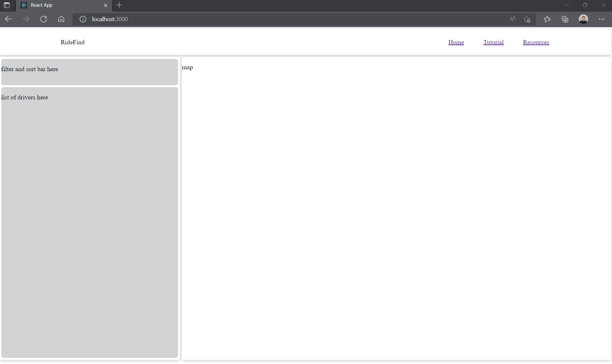
Task: Click the RideFind site title
Action: click(x=72, y=42)
